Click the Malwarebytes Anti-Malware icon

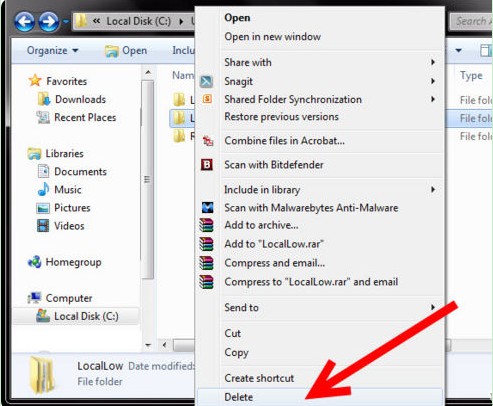(x=207, y=207)
